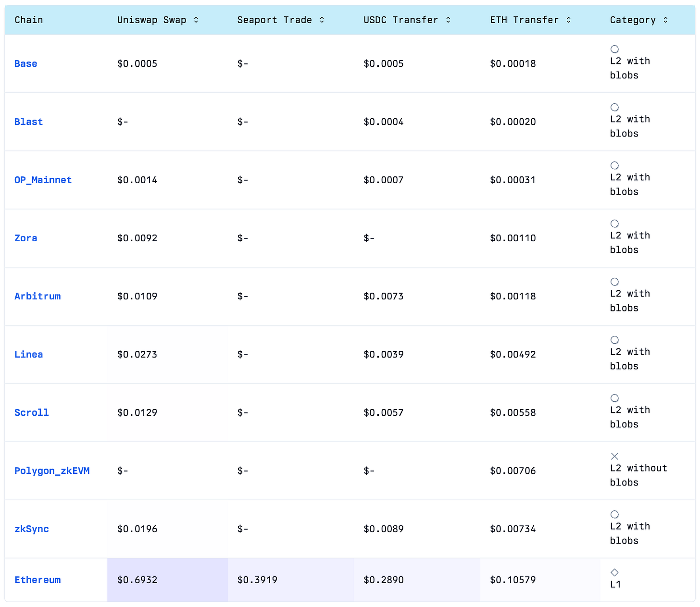
Task: Click the Category header label
Action: [x=633, y=20]
